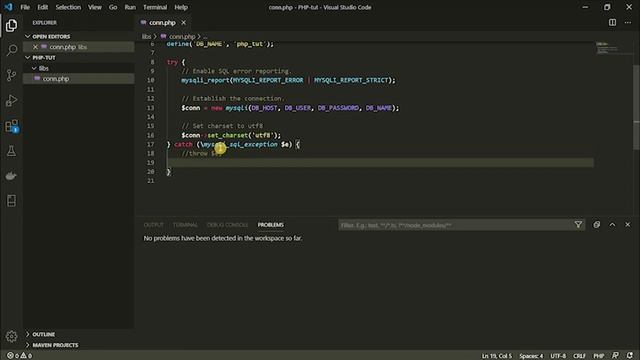Open the feedback icon in status bar
This screenshot has height=360, width=640.
point(615,356)
